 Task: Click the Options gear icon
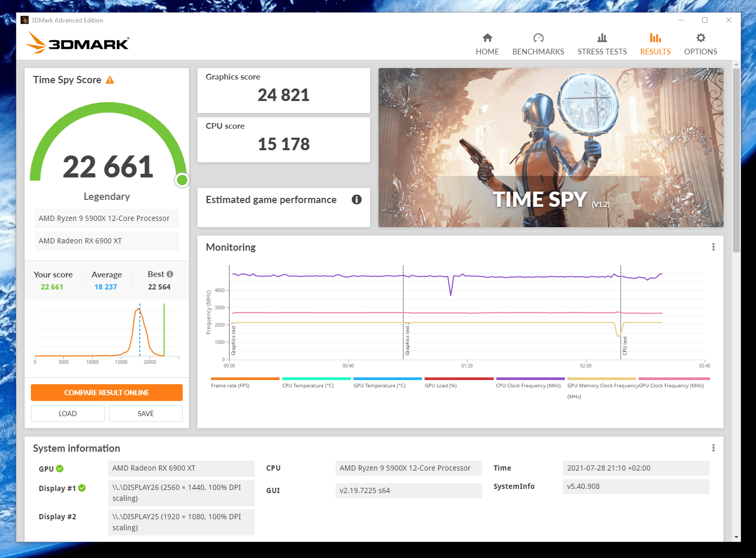701,38
